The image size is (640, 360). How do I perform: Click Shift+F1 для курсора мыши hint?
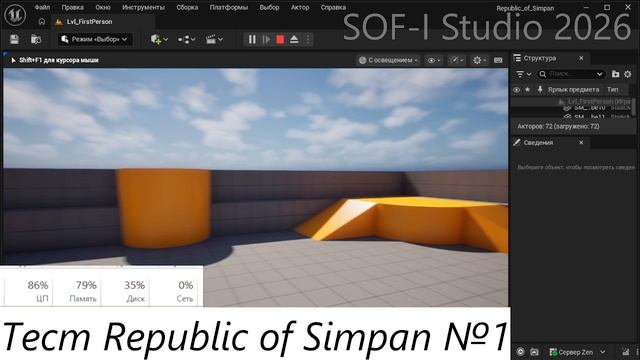[59, 60]
